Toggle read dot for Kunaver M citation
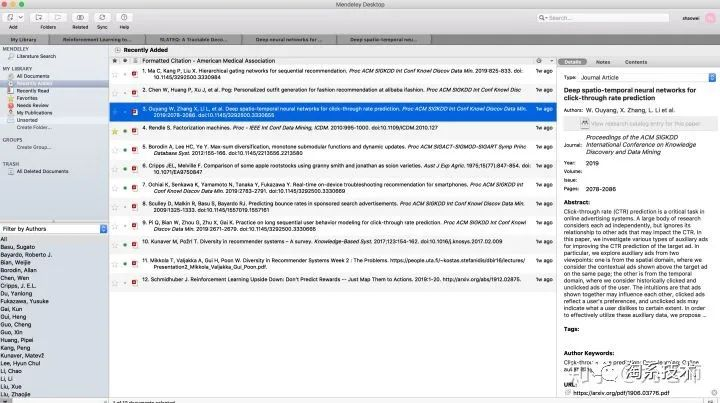Image resolution: width=720 pixels, height=403 pixels. 125,245
